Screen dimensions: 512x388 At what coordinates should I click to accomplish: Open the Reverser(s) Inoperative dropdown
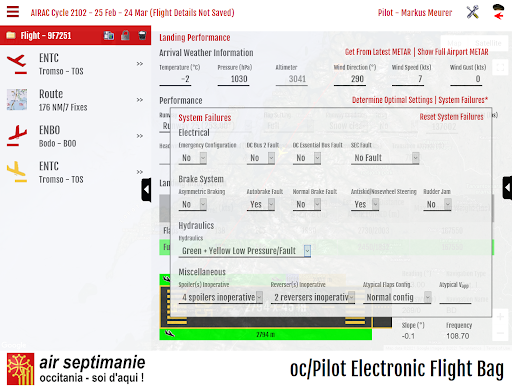tap(313, 297)
